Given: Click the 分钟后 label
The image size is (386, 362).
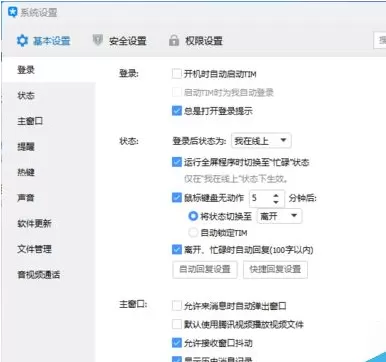Looking at the screenshot, I should click(302, 198).
